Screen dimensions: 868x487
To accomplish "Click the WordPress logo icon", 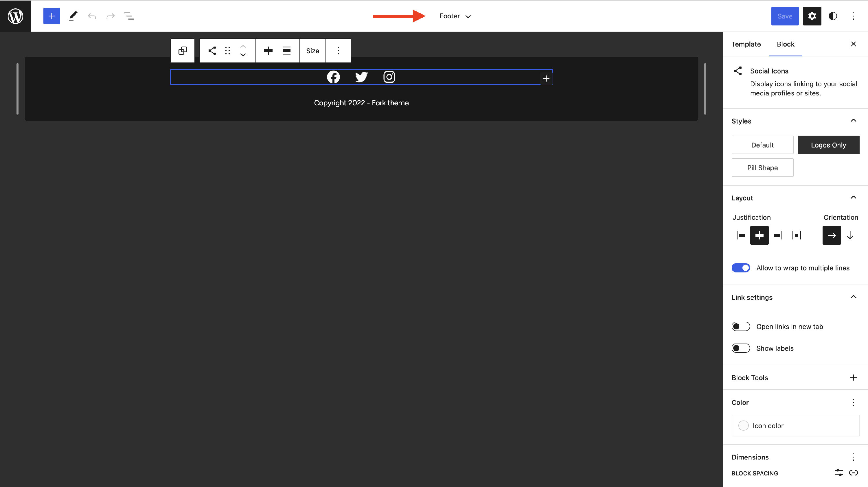I will coord(16,16).
